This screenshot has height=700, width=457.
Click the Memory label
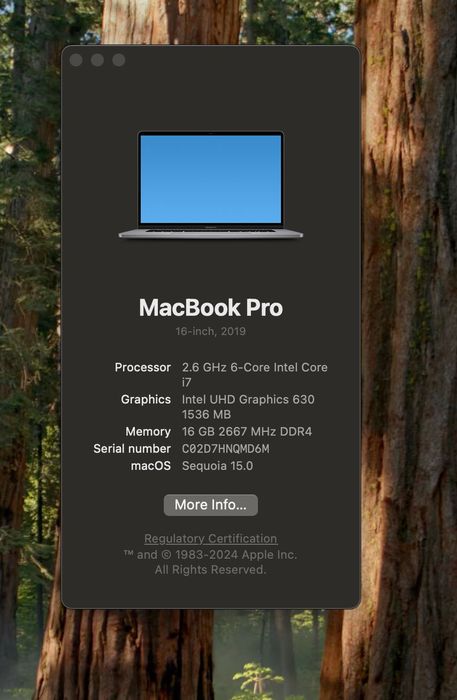pyautogui.click(x=148, y=432)
